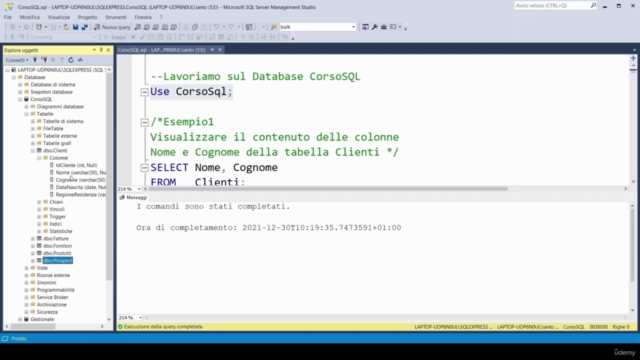Select the dbo.Fornitori table
Screen dimensions: 640x360
(x=58, y=246)
